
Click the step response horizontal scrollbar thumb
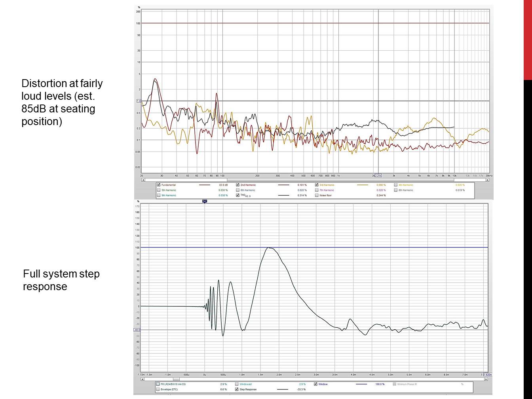point(176,379)
